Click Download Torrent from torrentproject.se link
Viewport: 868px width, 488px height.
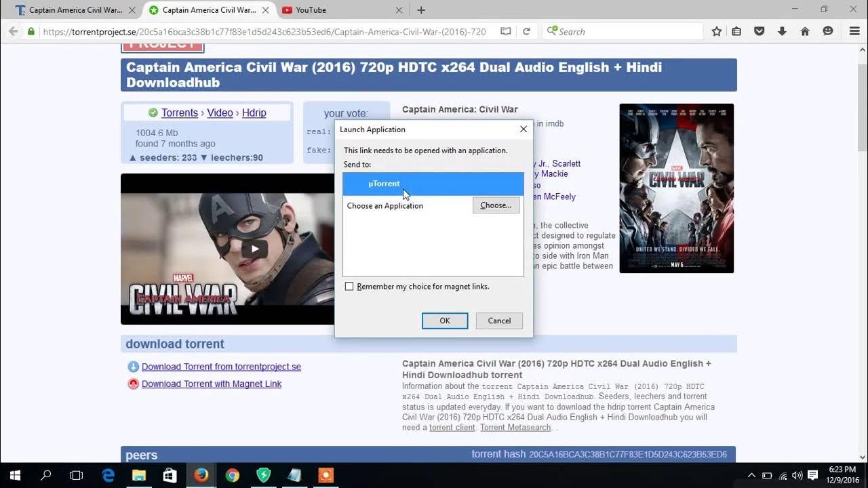221,367
